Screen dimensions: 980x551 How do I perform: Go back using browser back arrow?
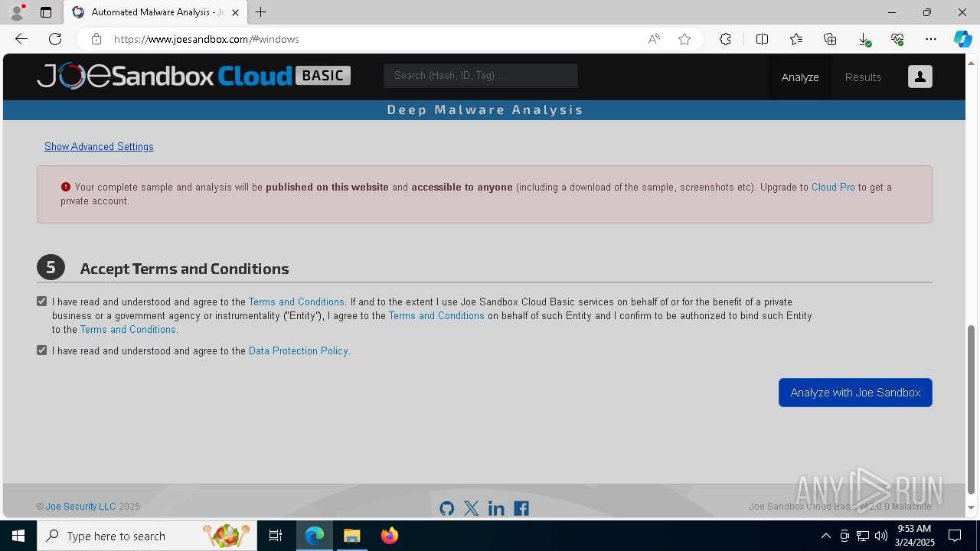(21, 39)
